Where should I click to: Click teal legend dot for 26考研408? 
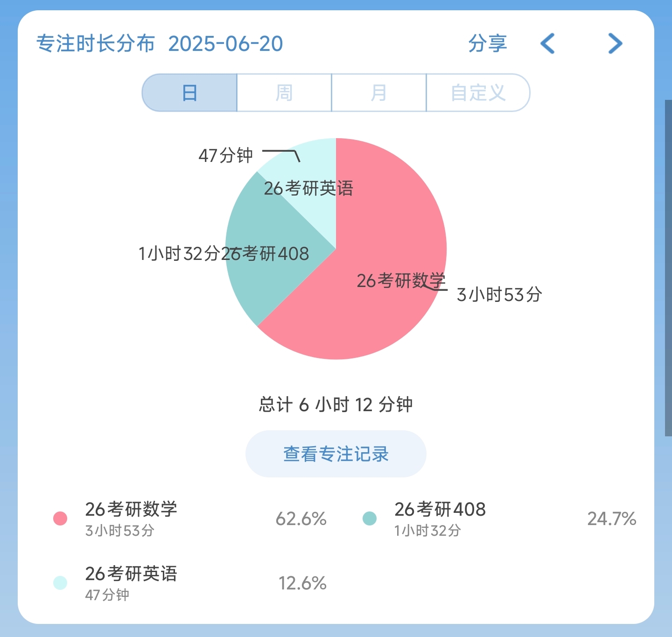370,518
